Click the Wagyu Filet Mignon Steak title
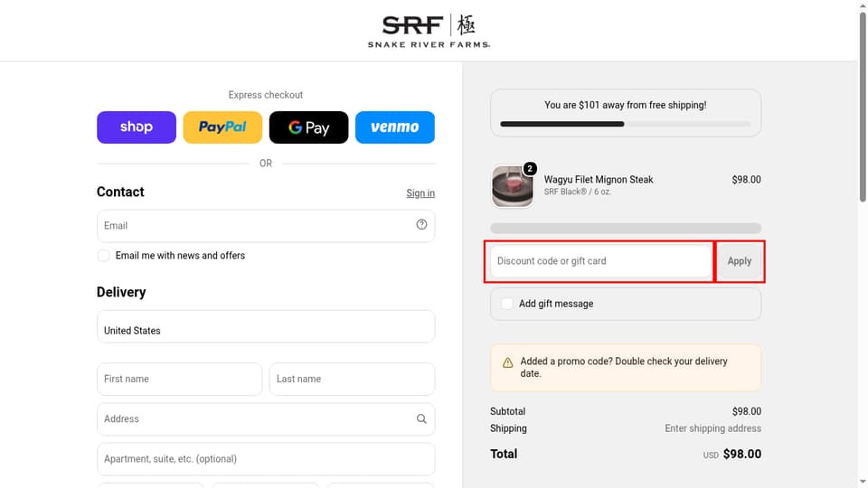 point(599,179)
